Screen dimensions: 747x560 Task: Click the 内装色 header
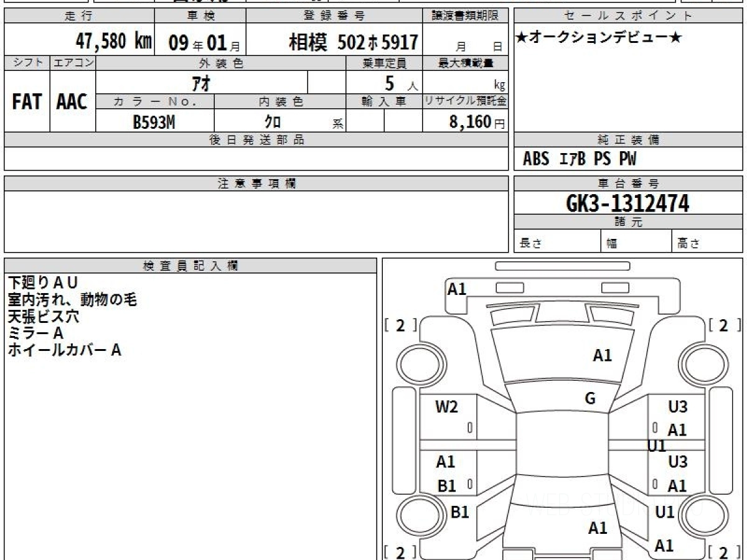tap(280, 102)
